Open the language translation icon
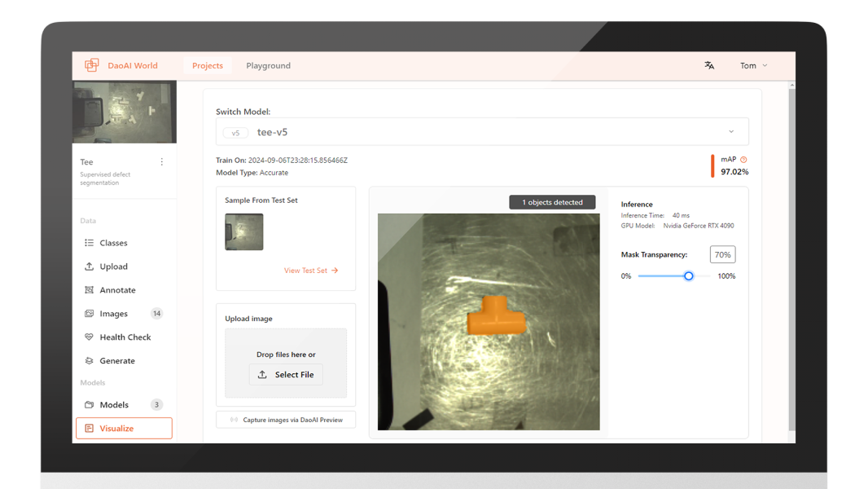This screenshot has width=868, height=489. 709,65
